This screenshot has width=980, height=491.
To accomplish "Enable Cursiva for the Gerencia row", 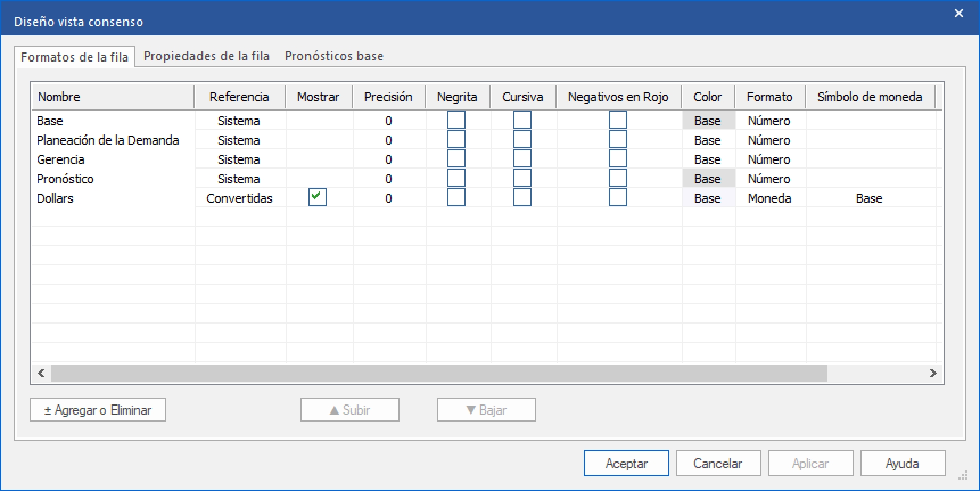I will [x=522, y=159].
